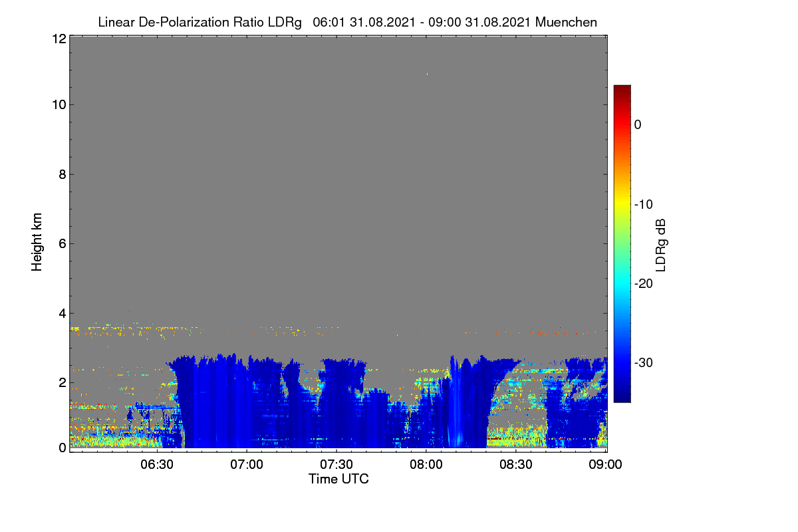
Task: Click the 07:00 time axis label
Action: (x=247, y=464)
